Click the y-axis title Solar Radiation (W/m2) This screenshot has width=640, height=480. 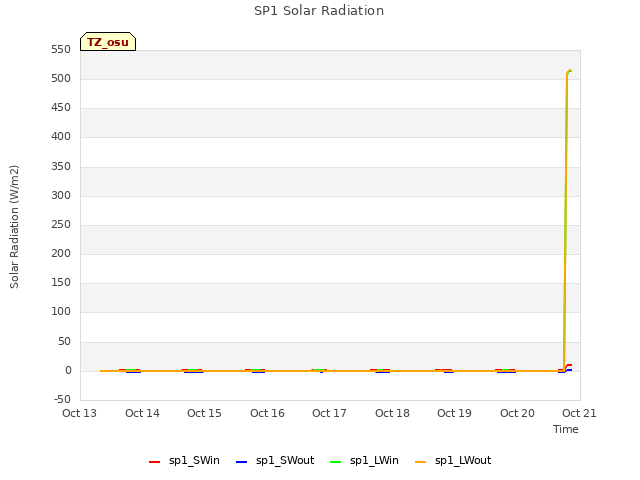(x=14, y=227)
